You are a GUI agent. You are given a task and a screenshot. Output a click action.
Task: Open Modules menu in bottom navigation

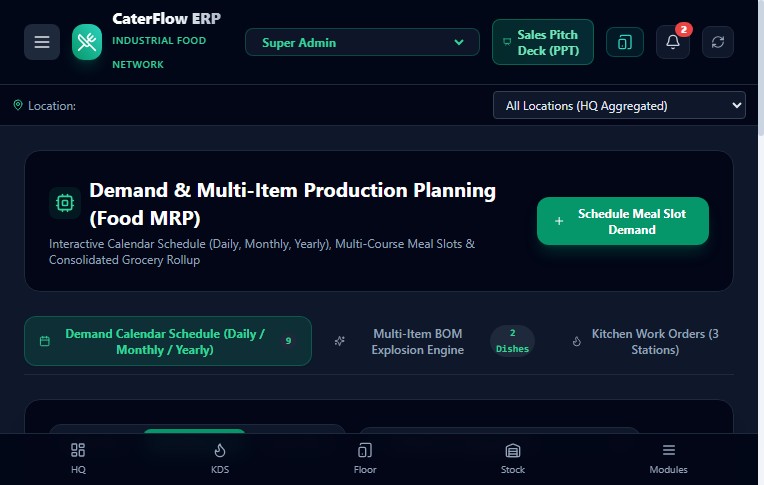[x=668, y=459]
